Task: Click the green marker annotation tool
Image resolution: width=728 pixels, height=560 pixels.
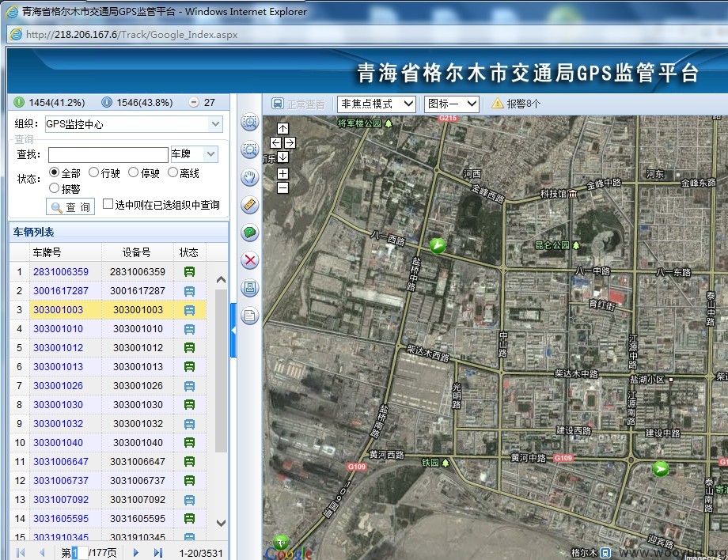Action: (250, 233)
